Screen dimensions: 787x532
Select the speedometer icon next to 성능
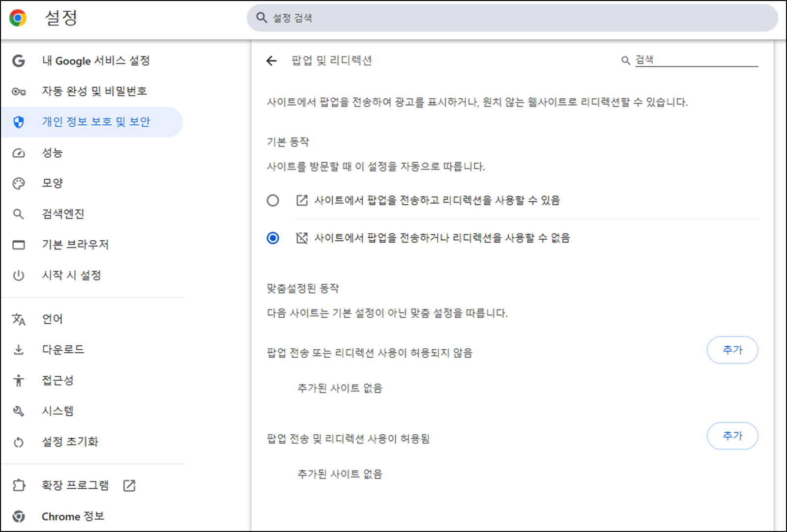19,153
